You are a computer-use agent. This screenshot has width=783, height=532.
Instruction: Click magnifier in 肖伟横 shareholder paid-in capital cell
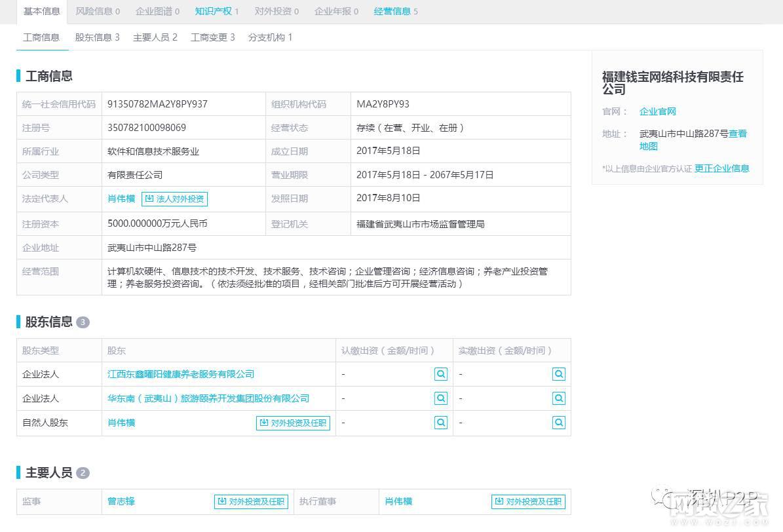coord(558,423)
